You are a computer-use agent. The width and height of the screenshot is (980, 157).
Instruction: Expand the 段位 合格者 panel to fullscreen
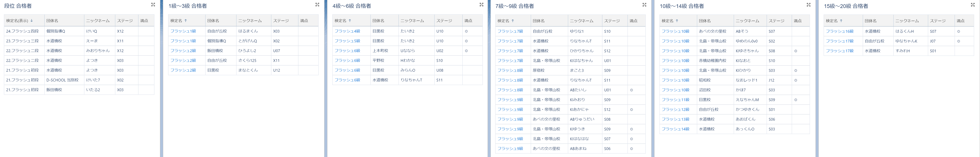coord(153,5)
